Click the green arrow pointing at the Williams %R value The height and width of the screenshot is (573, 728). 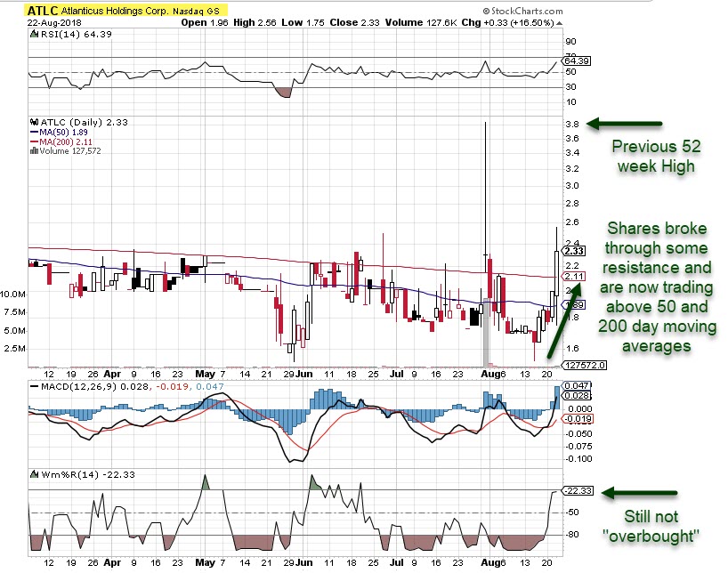coord(640,492)
